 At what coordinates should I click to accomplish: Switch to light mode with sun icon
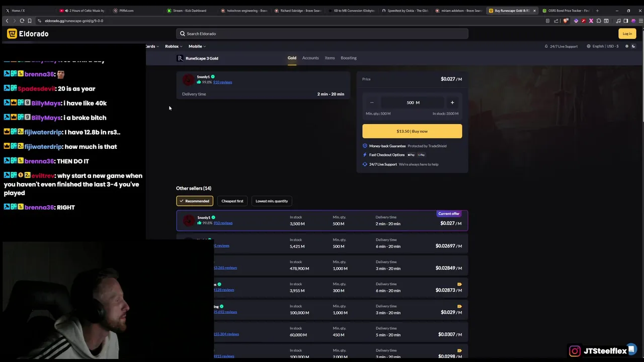click(x=627, y=46)
